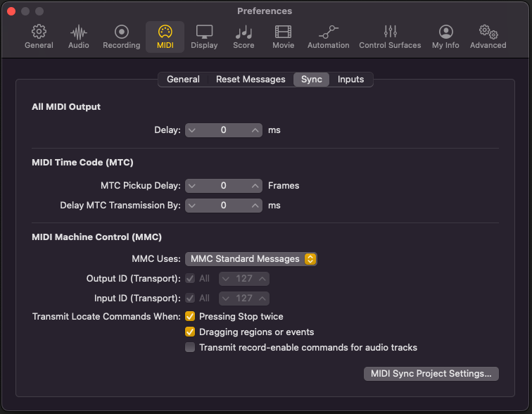This screenshot has height=414, width=532.
Task: Enable Transmit record-enable commands for audio tracks
Action: [x=190, y=348]
